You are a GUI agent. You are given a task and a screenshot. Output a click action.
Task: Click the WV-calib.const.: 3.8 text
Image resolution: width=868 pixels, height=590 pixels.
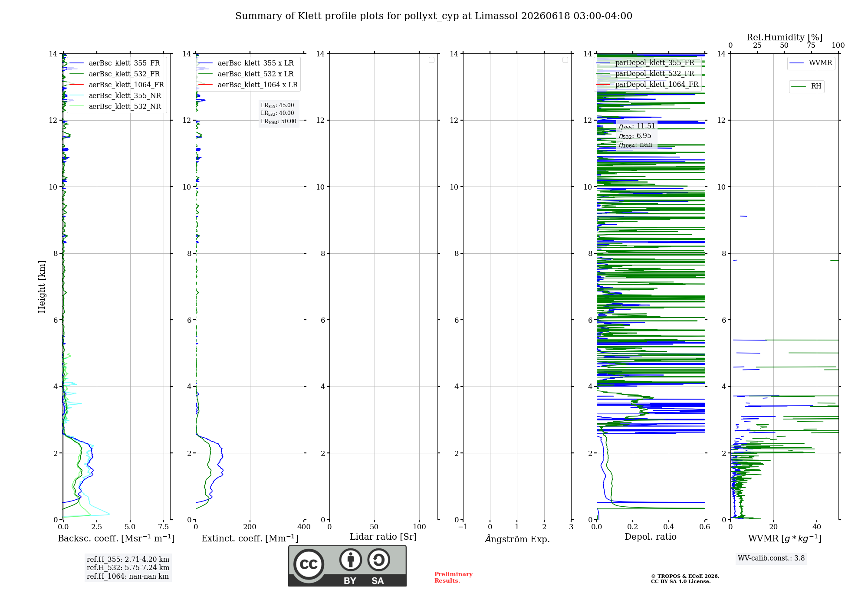click(x=771, y=558)
